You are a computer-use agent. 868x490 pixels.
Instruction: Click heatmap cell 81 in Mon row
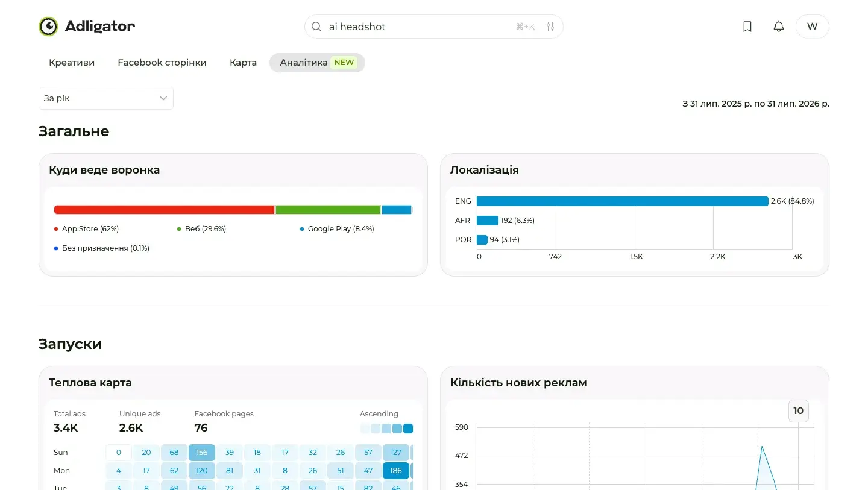230,471
